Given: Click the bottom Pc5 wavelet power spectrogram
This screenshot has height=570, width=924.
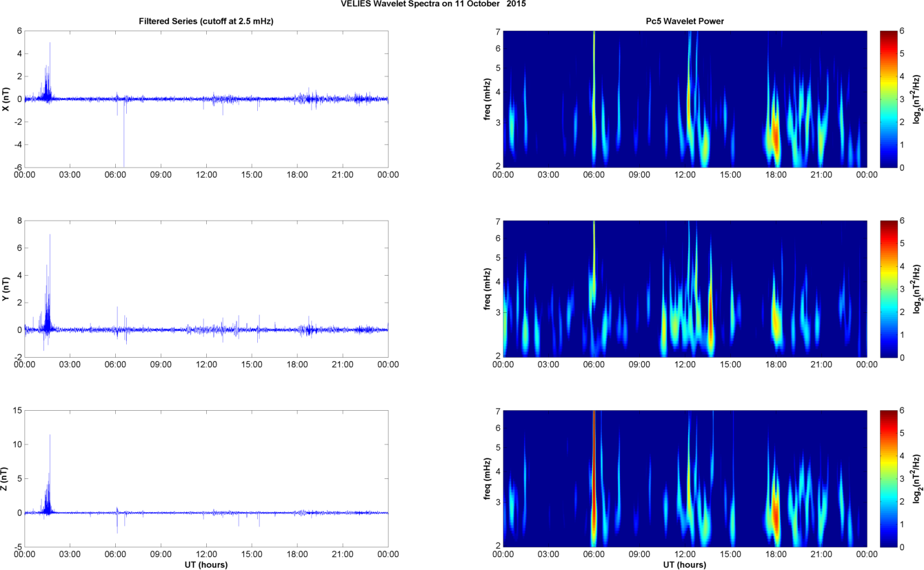Looking at the screenshot, I should point(685,478).
